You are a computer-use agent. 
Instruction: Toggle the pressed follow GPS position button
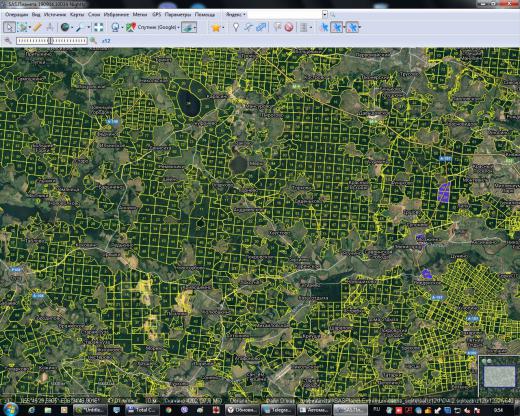tap(352, 27)
